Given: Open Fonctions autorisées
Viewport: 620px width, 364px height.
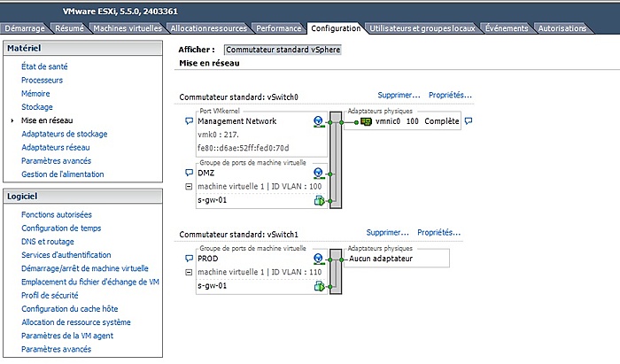Looking at the screenshot, I should 57,214.
